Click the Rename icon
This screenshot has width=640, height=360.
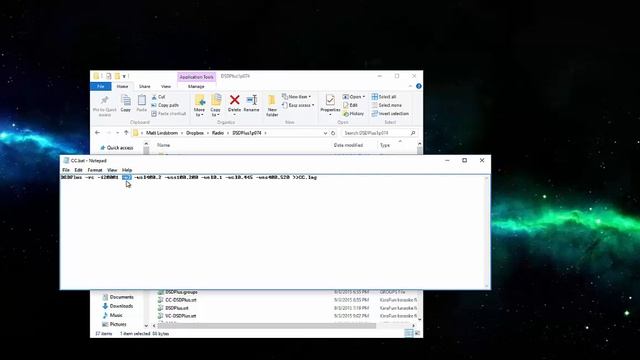coord(251,100)
